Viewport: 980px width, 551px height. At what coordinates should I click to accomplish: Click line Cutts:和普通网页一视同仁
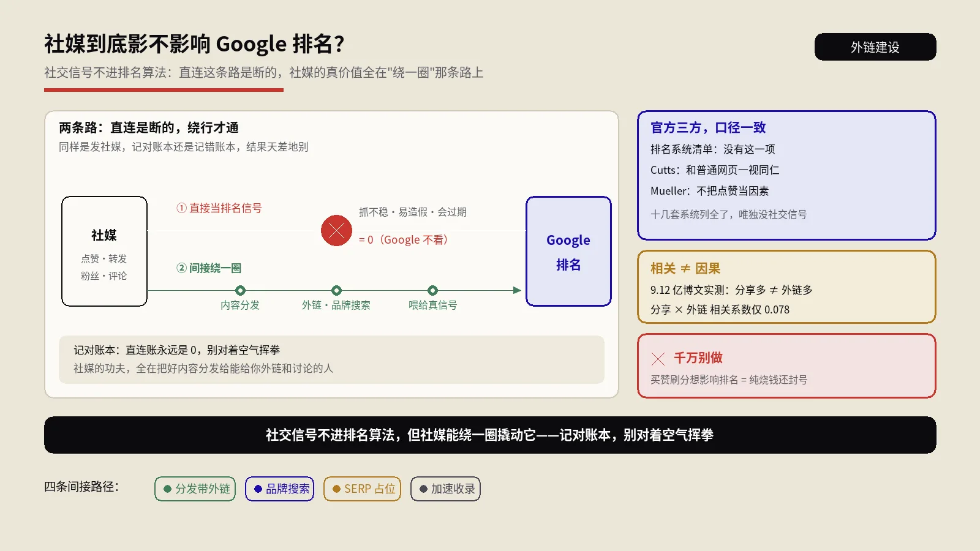click(x=715, y=170)
